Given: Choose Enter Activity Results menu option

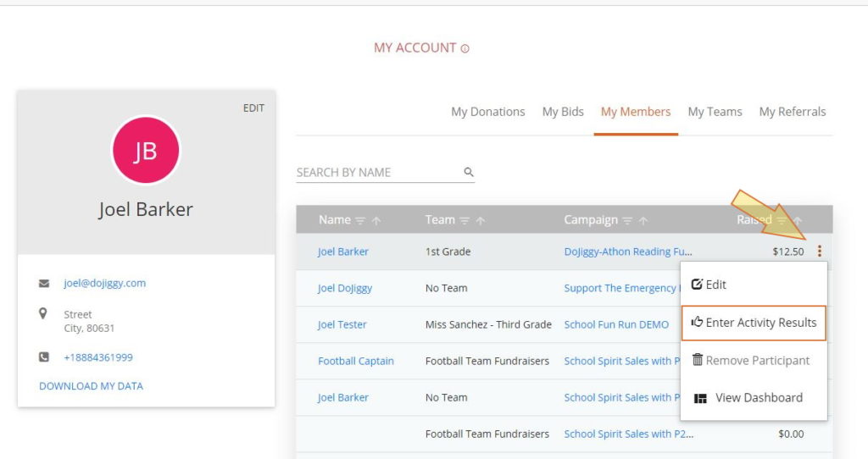Looking at the screenshot, I should pos(754,323).
